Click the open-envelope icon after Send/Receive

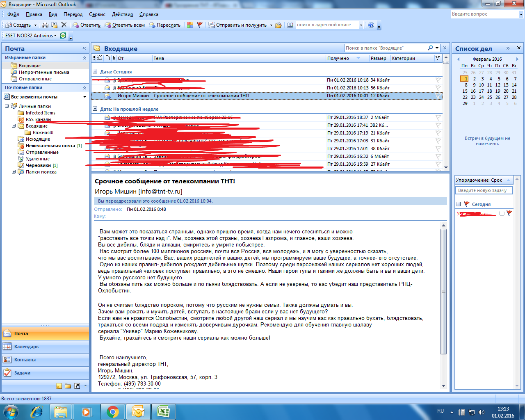tap(278, 25)
